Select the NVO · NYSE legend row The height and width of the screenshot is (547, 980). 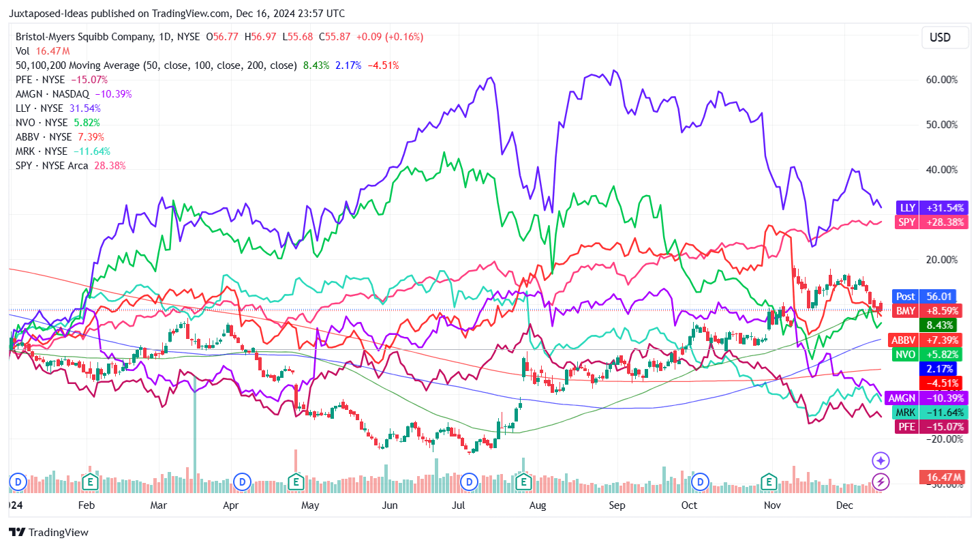[x=58, y=123]
